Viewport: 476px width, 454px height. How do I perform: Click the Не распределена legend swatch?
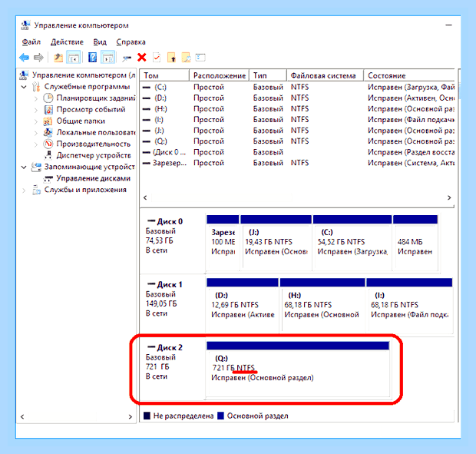pyautogui.click(x=147, y=416)
